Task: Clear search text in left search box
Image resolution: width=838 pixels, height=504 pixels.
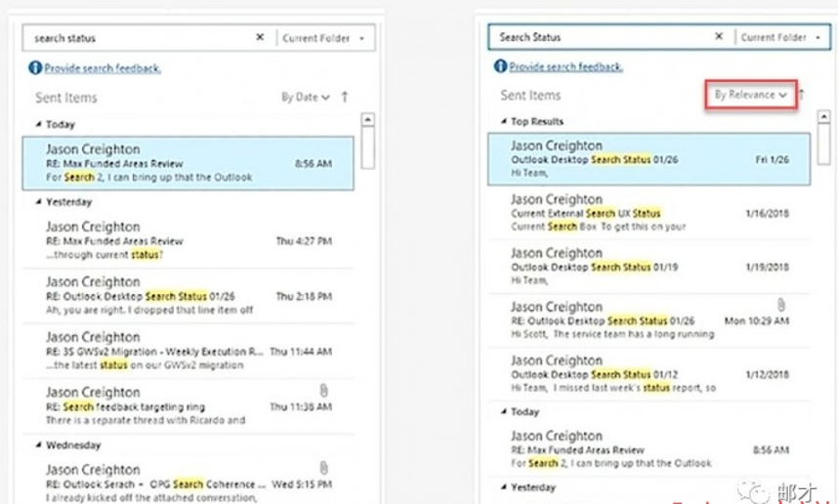Action: 260,38
